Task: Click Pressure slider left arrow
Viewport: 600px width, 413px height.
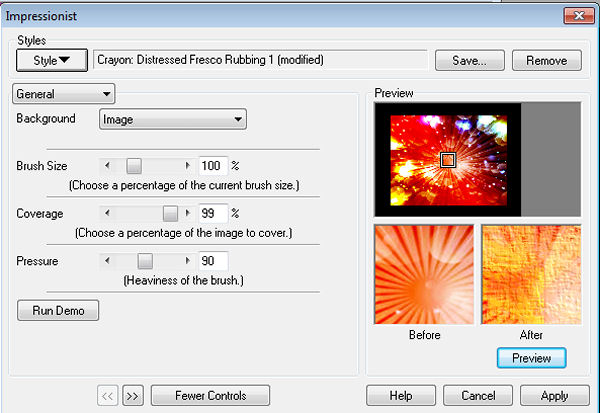Action: coord(108,261)
